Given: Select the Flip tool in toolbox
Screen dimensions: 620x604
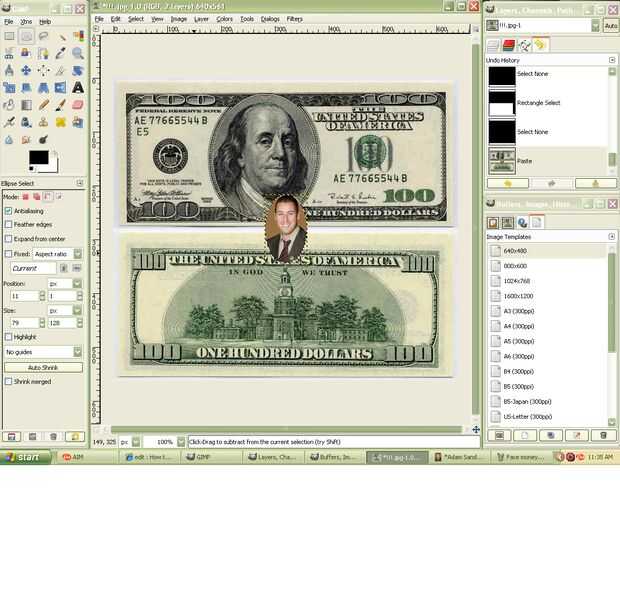Looking at the screenshot, I should [x=61, y=88].
